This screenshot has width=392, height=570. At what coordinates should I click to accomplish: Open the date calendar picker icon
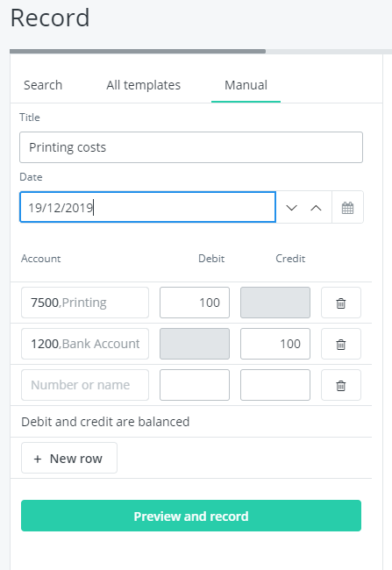click(347, 207)
